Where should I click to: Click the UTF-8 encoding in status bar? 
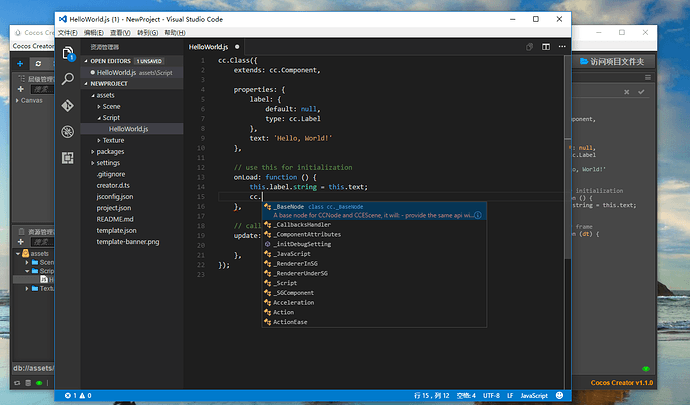tap(493, 396)
